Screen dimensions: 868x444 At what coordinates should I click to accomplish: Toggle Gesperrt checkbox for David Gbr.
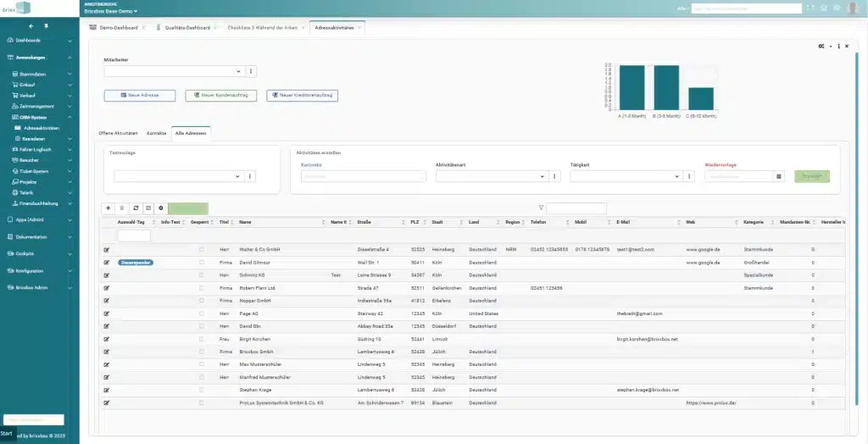click(x=202, y=326)
